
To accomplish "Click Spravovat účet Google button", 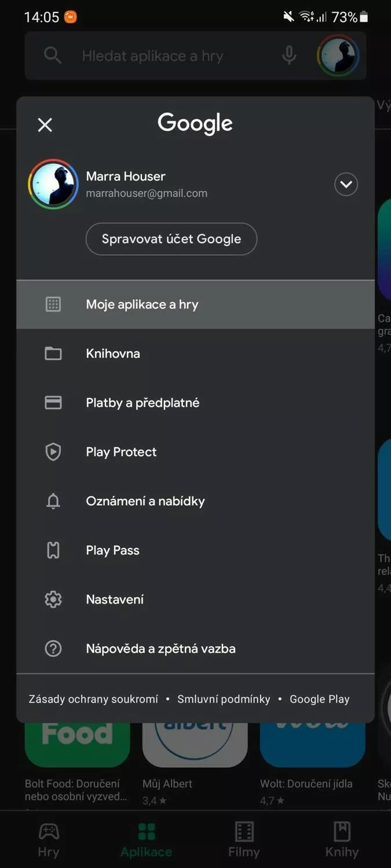I will [171, 239].
